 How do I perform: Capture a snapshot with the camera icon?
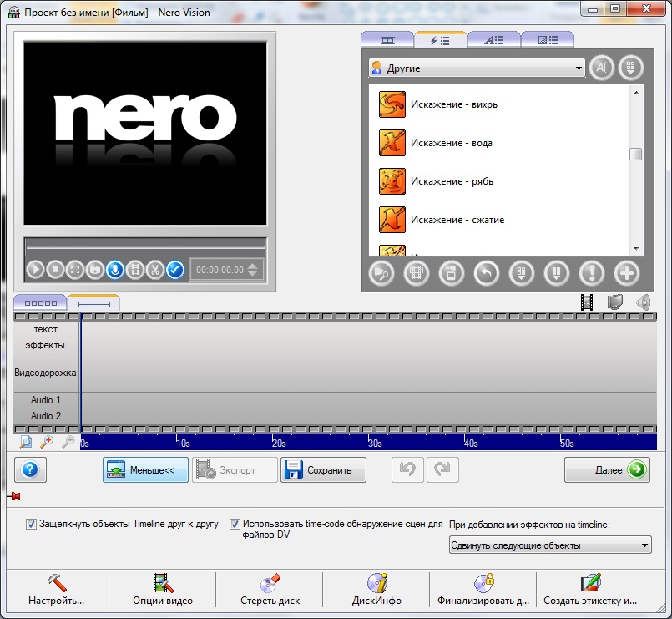[95, 270]
